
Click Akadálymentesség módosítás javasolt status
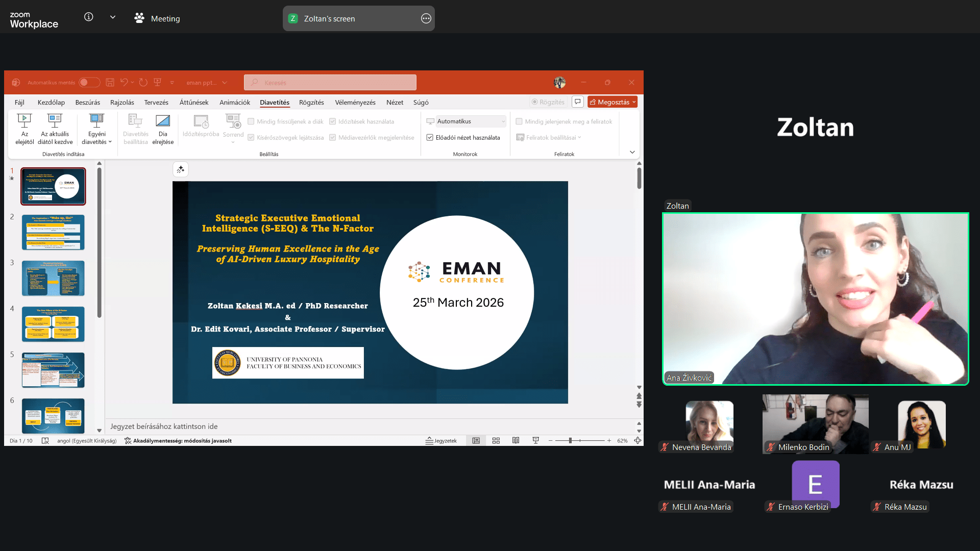(178, 441)
